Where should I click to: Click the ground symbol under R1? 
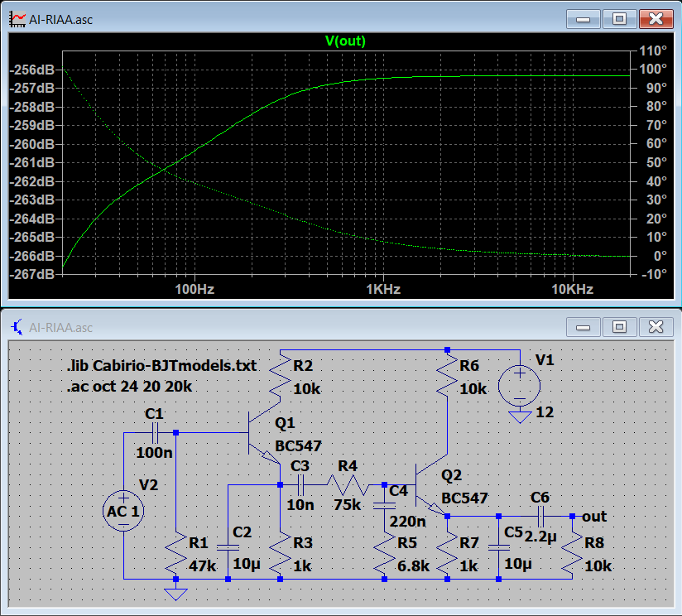click(x=175, y=594)
